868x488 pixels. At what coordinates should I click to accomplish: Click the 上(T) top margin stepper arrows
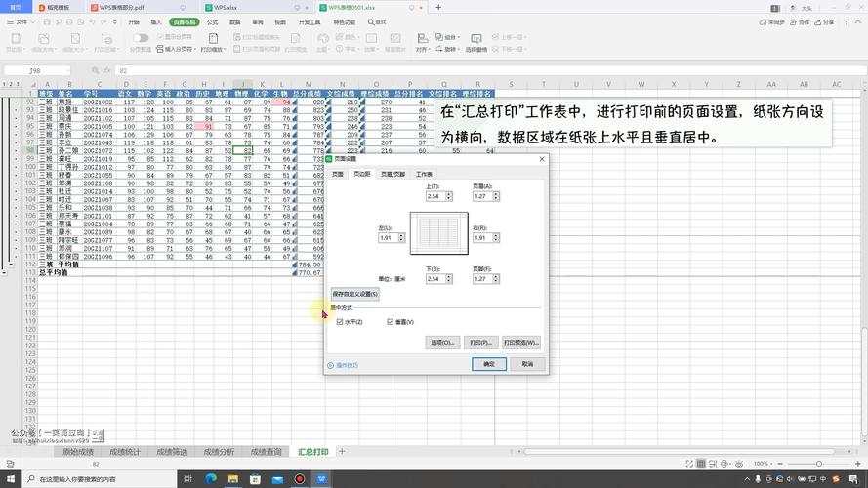point(449,196)
